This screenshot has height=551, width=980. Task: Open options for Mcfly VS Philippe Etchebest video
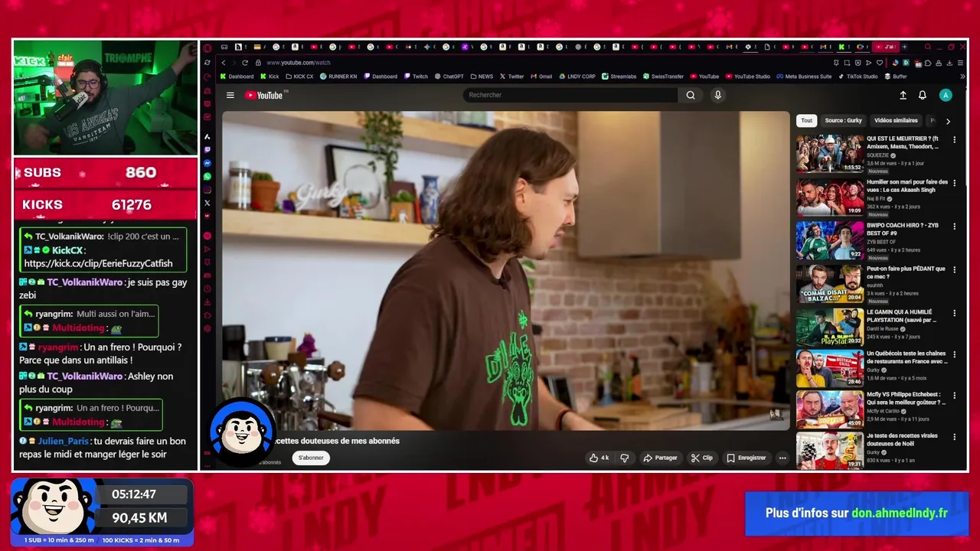(954, 396)
